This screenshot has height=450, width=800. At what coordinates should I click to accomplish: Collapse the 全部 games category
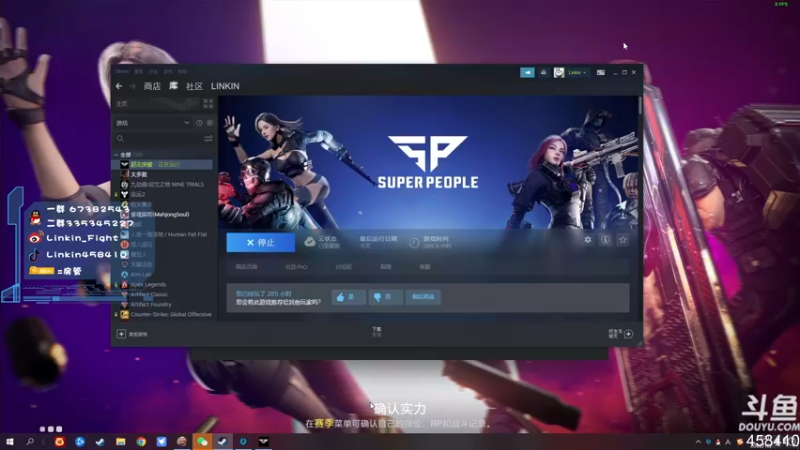click(x=116, y=155)
